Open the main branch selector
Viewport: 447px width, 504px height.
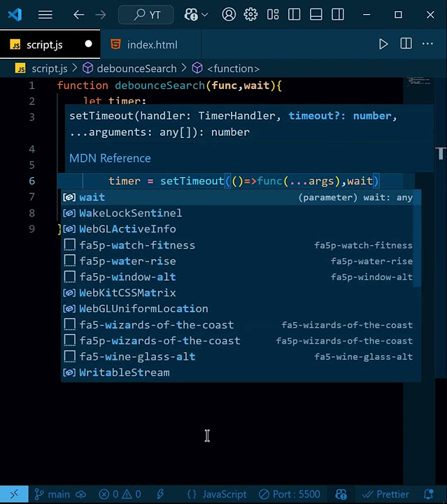pos(52,494)
